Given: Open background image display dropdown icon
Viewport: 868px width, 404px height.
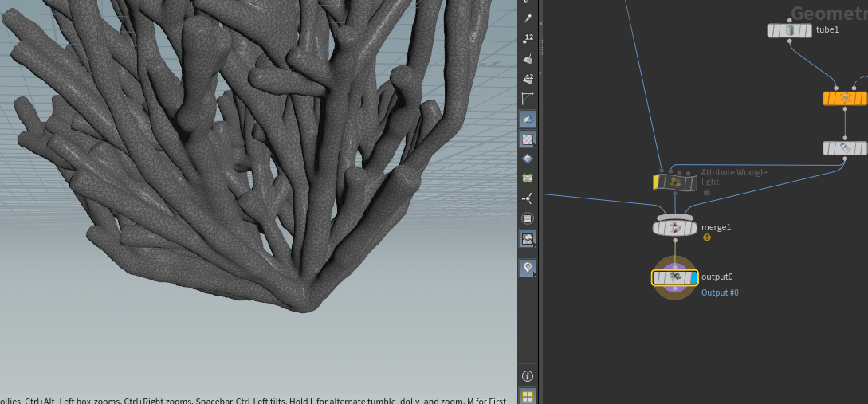Looking at the screenshot, I should [x=528, y=239].
